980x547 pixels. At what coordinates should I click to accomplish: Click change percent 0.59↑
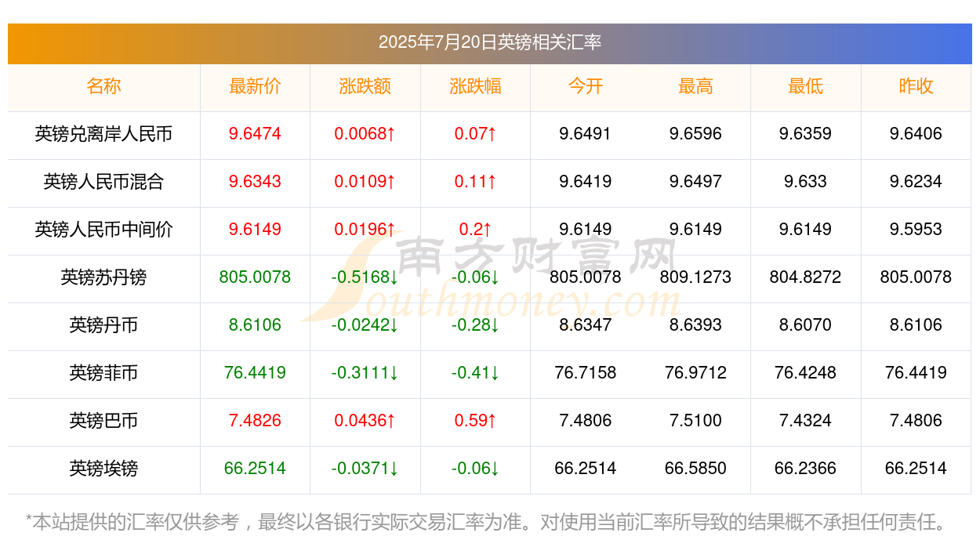[x=475, y=421]
